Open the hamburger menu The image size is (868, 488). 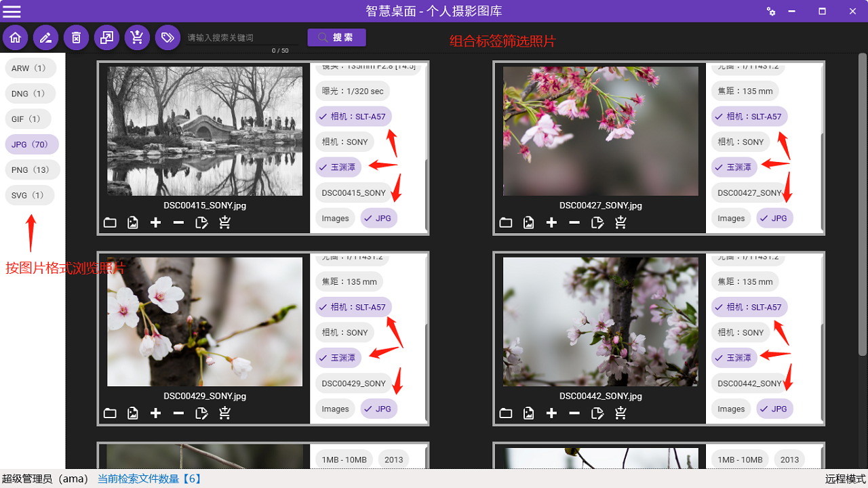[12, 11]
